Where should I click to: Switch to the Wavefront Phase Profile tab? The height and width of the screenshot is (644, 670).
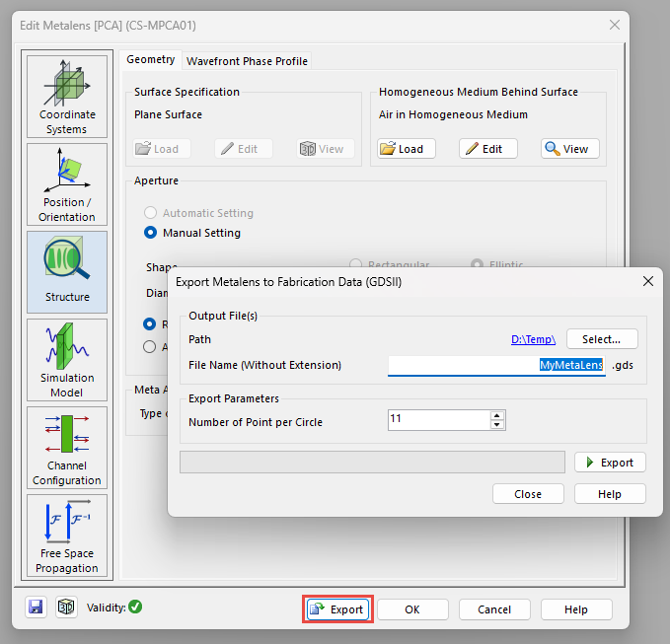[x=247, y=61]
